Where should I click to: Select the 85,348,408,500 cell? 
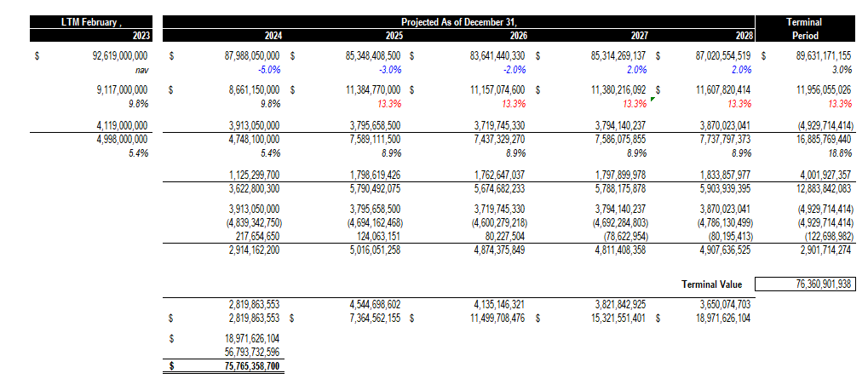(x=372, y=56)
